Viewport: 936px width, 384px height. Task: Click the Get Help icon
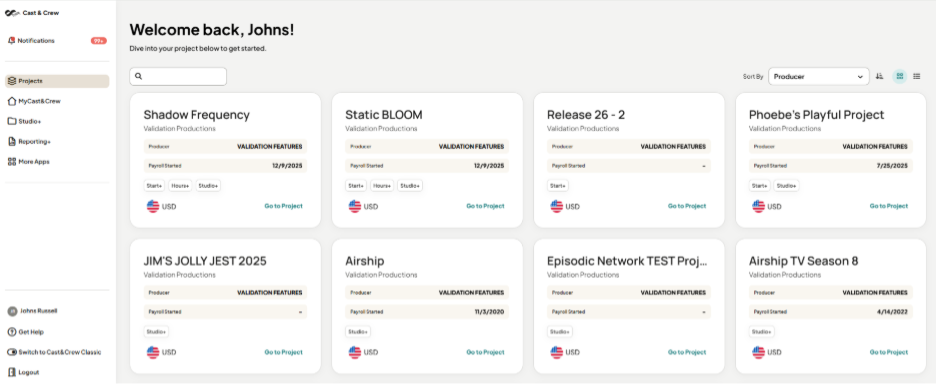point(12,332)
